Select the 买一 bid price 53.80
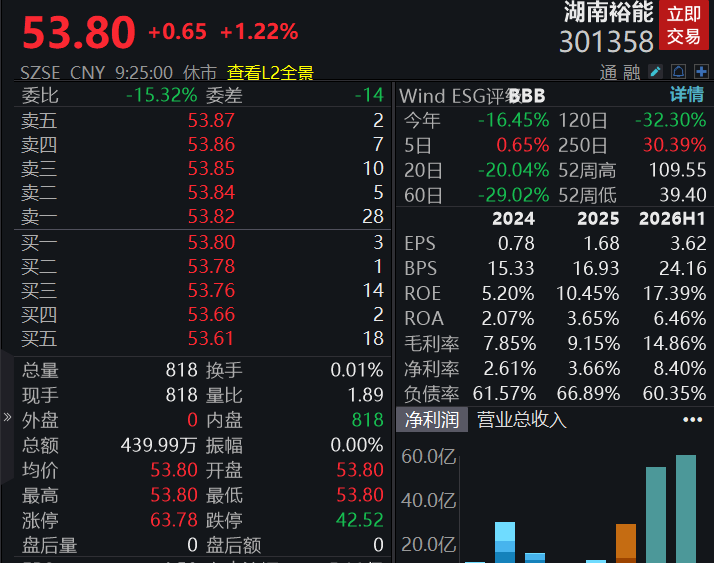 [x=211, y=242]
